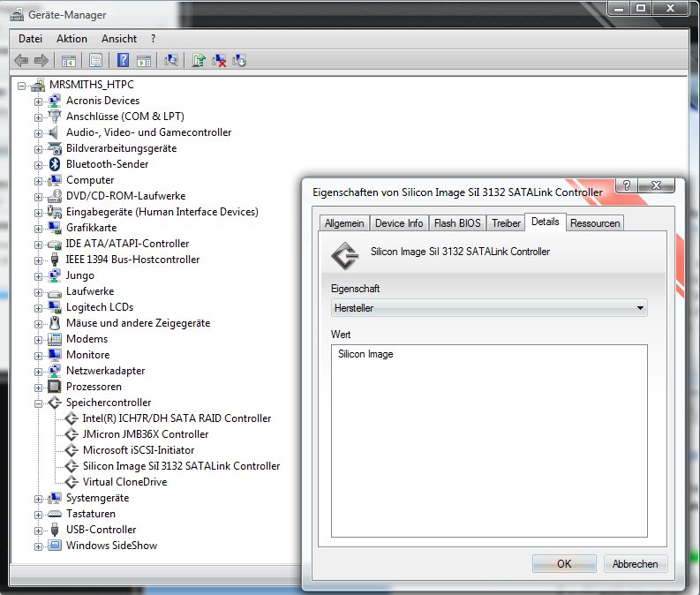Click the scan for hardware changes icon

coord(171,60)
